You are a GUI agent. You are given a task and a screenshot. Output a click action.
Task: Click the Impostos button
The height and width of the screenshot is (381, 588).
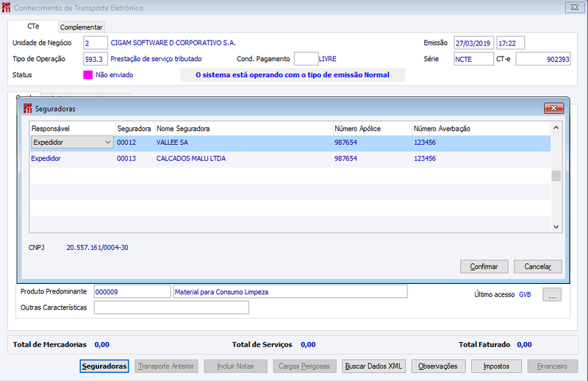pyautogui.click(x=496, y=366)
